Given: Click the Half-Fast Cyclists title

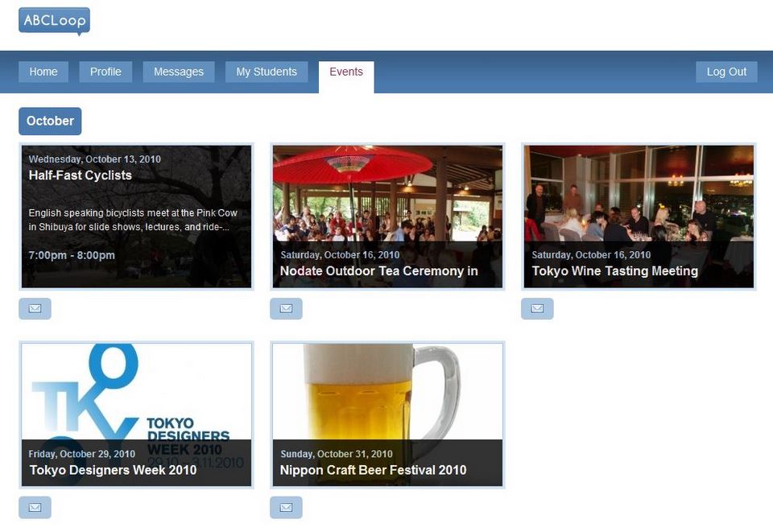Looking at the screenshot, I should (81, 175).
